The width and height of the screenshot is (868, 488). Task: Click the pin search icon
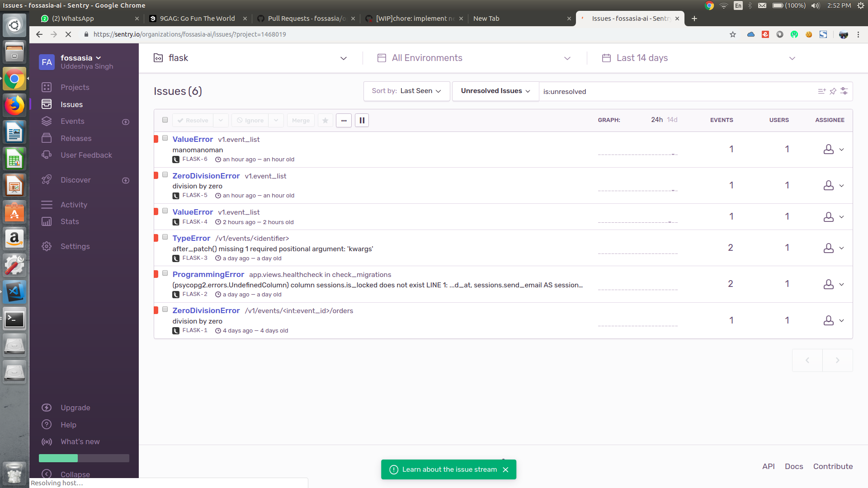click(833, 91)
